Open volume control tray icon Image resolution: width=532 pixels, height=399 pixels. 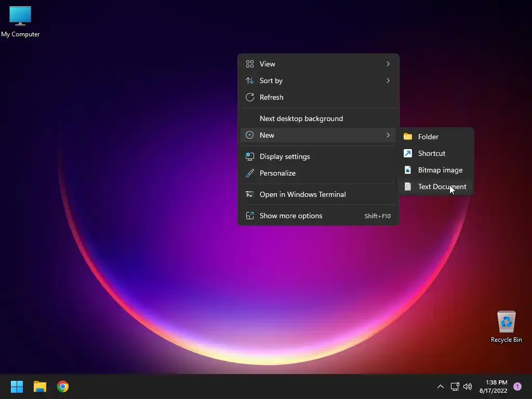coord(468,387)
